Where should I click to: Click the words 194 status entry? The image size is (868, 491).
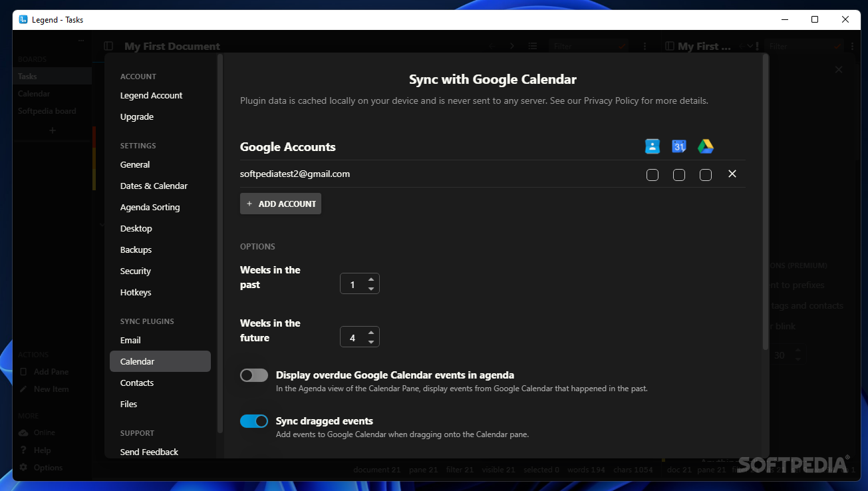tap(586, 470)
